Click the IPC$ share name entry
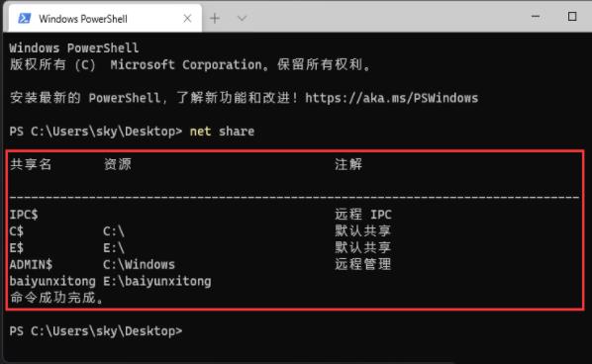This screenshot has width=592, height=364. (24, 215)
